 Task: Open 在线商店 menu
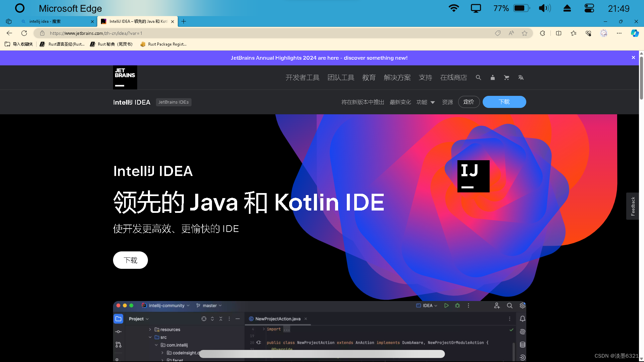click(x=453, y=77)
